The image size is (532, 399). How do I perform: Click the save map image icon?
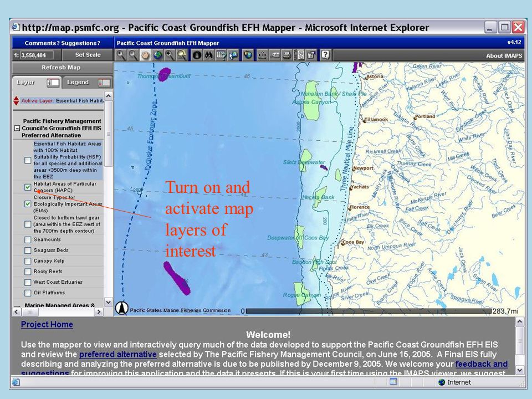(311, 55)
